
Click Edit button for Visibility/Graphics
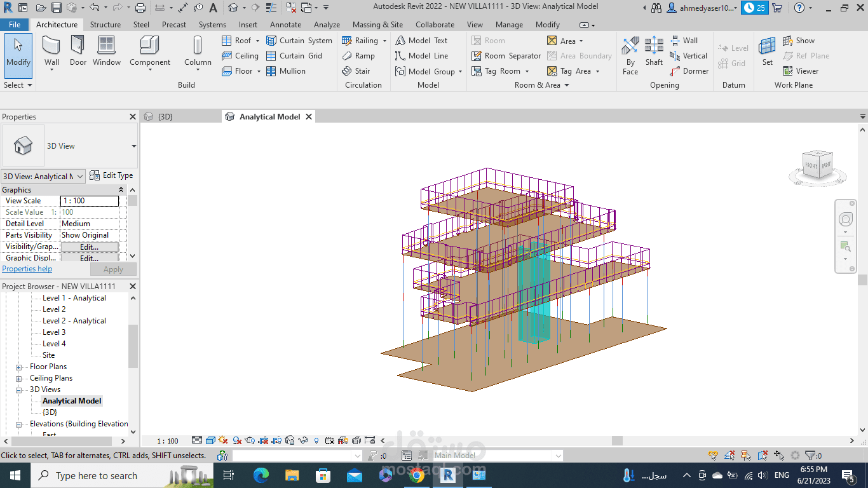click(89, 247)
